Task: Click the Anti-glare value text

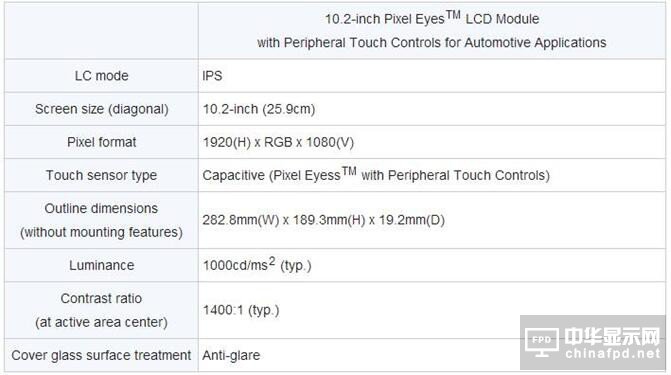Action: pos(231,355)
